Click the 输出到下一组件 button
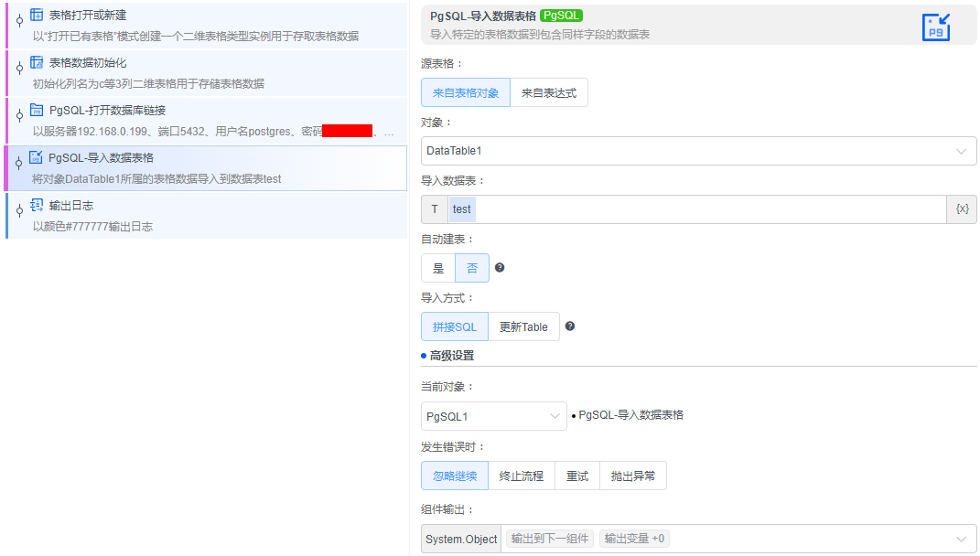This screenshot has width=980, height=556. (549, 538)
